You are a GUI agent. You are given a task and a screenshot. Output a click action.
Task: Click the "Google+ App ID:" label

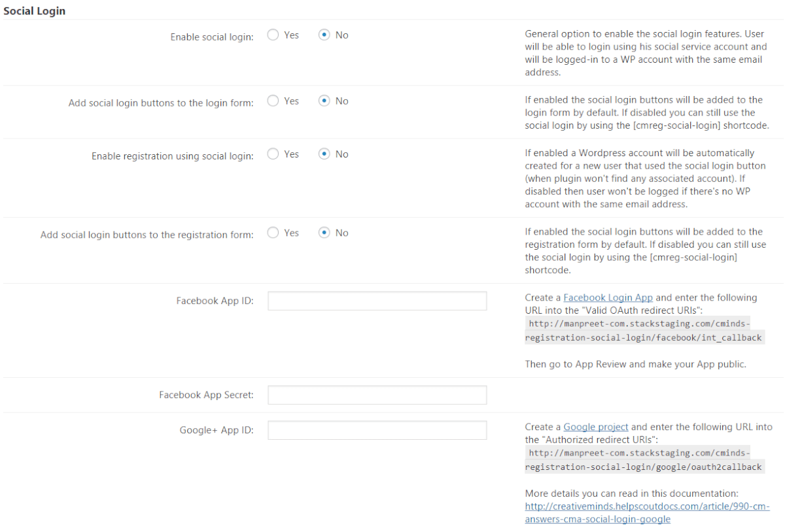tap(217, 430)
